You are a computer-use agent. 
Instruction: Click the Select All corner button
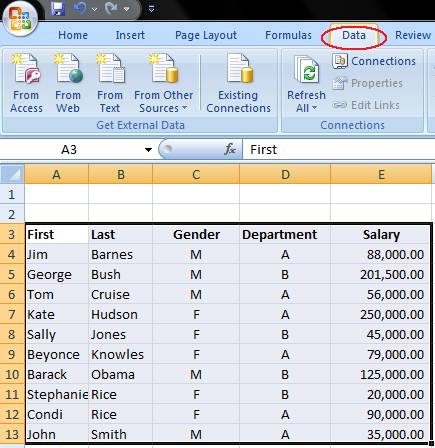click(12, 174)
